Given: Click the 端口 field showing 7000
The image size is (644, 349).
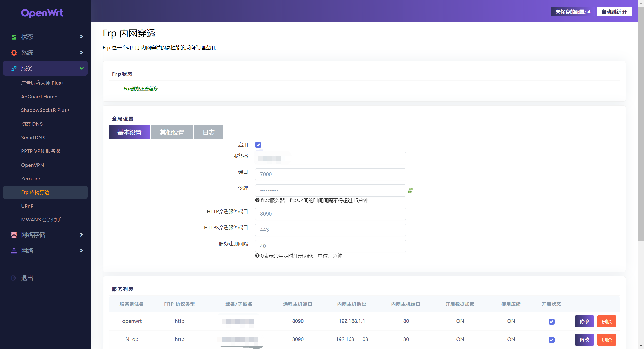Looking at the screenshot, I should coord(330,174).
